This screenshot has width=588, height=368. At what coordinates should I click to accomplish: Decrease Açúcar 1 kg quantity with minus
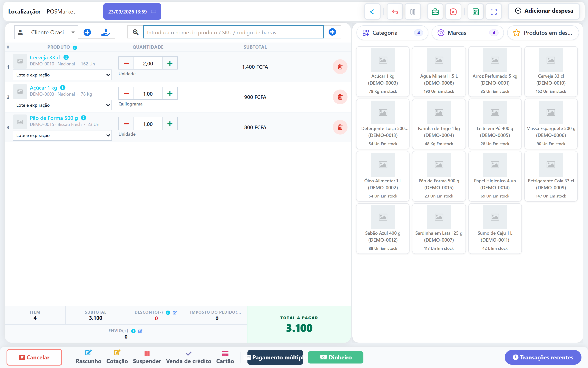(126, 93)
